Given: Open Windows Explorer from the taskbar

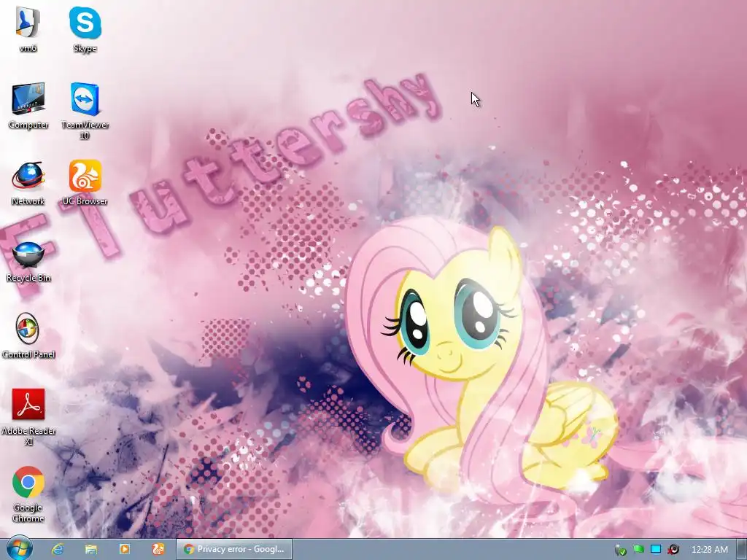Looking at the screenshot, I should [x=91, y=550].
